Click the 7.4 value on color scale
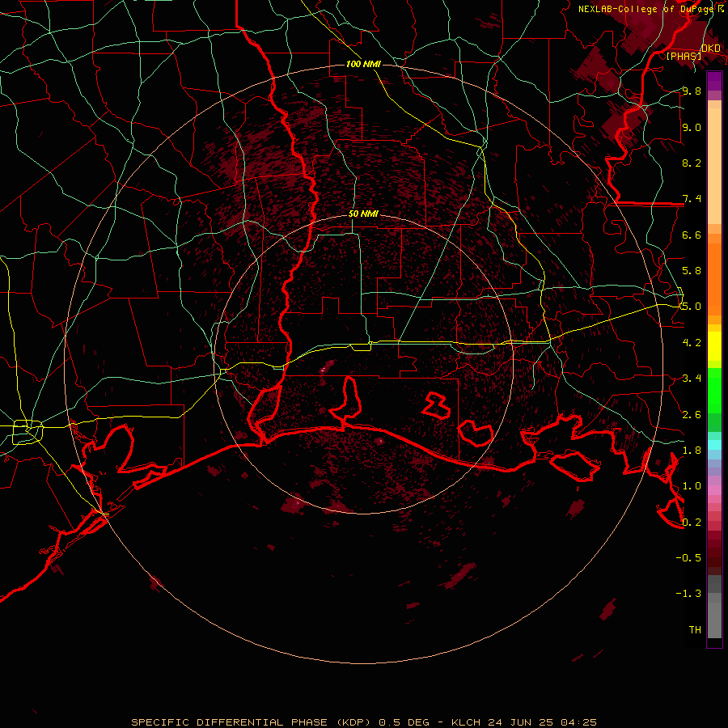The image size is (728, 728). (x=692, y=199)
